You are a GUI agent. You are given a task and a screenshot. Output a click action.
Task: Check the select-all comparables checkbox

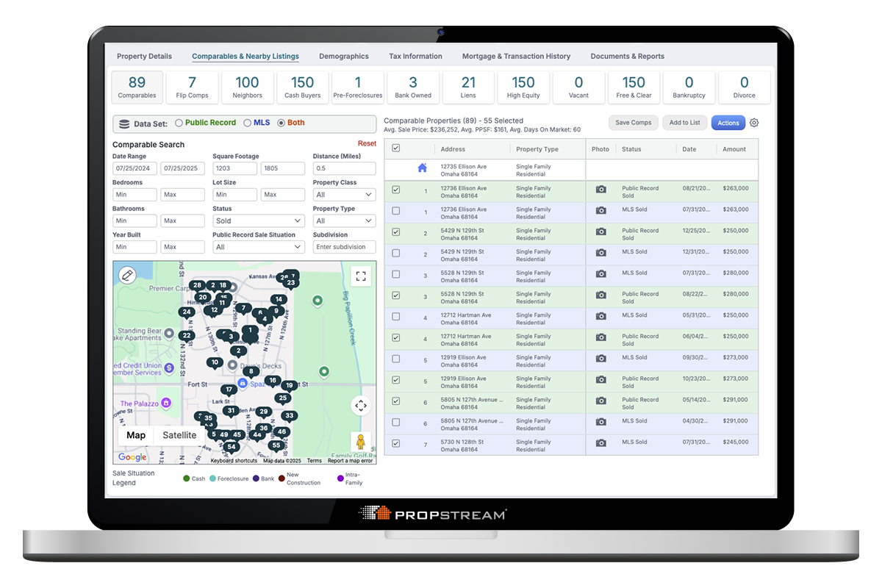pyautogui.click(x=395, y=148)
